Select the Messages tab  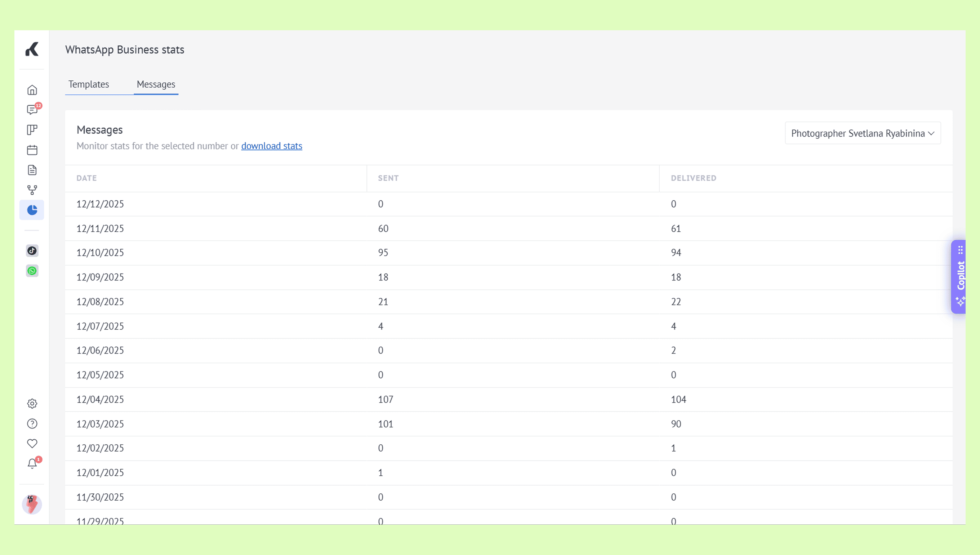click(156, 84)
